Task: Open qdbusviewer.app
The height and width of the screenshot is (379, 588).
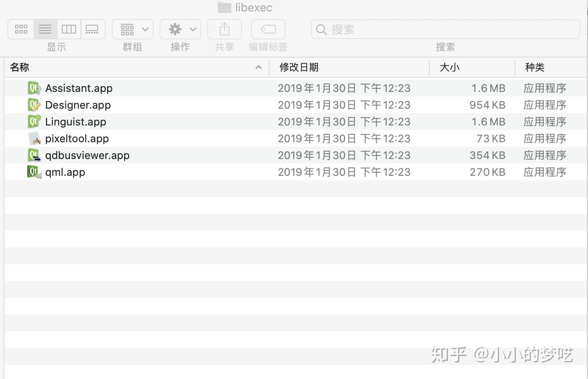Action: pos(87,155)
